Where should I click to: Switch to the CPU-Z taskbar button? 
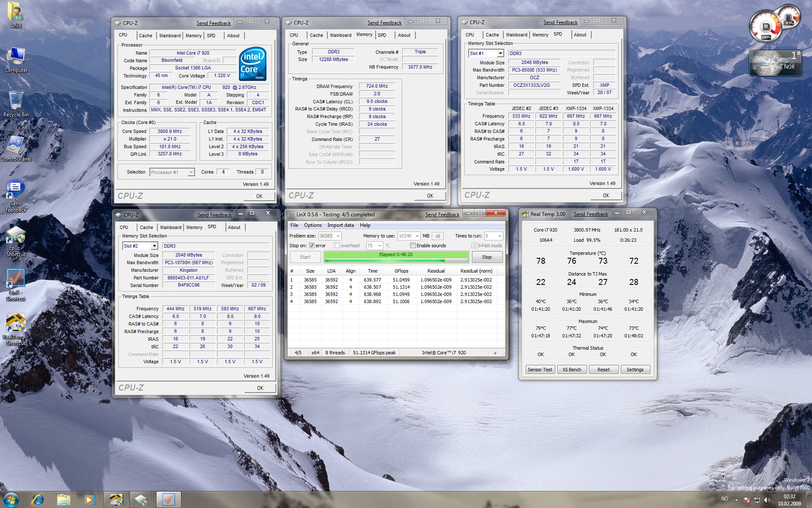pyautogui.click(x=142, y=500)
